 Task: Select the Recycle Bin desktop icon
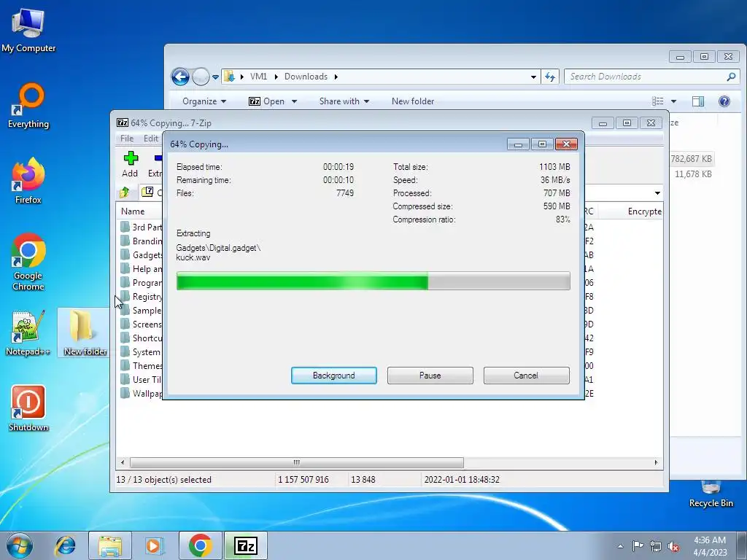click(711, 494)
